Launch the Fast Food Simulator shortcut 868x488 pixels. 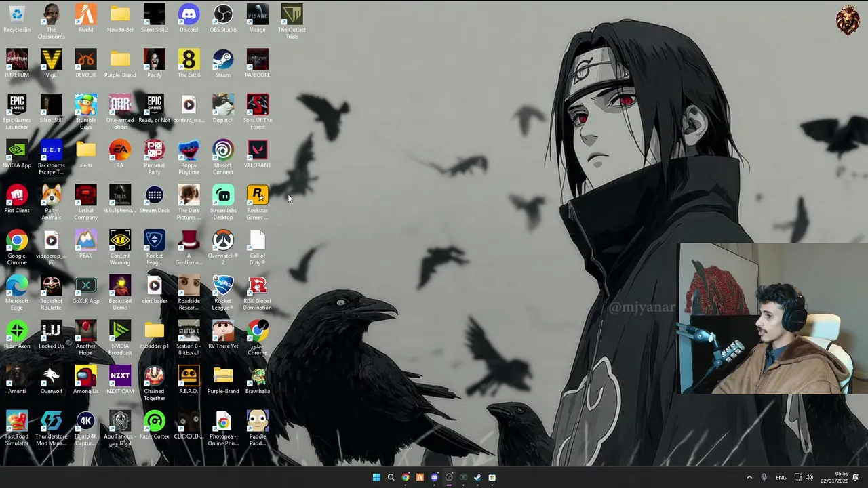[17, 429]
